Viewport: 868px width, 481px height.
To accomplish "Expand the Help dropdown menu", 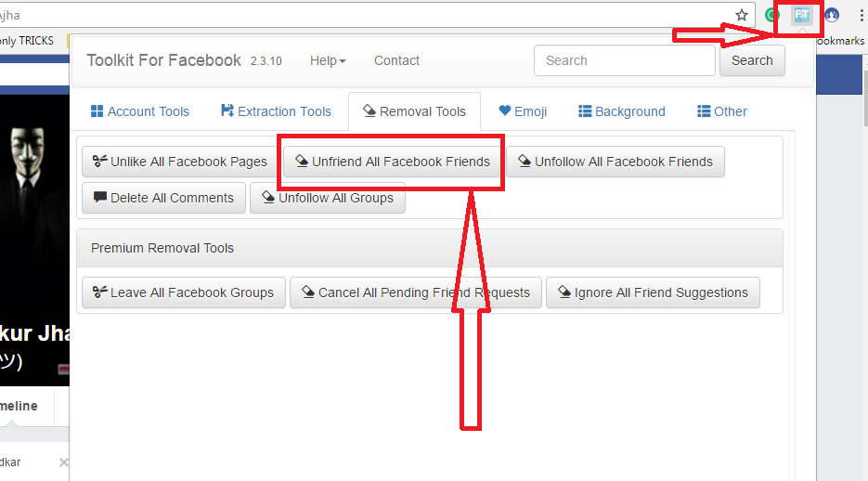I will tap(328, 60).
